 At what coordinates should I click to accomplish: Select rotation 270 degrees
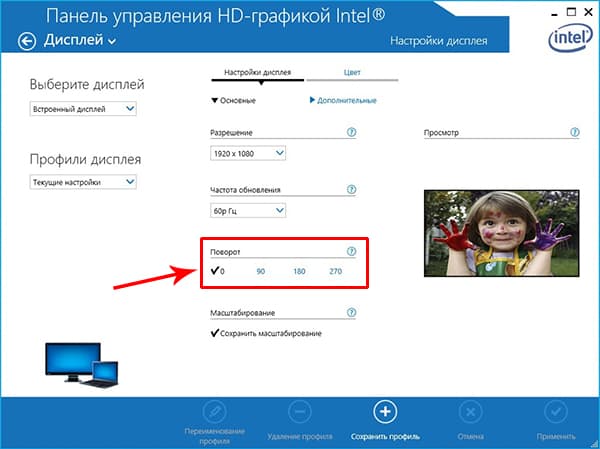click(x=336, y=271)
